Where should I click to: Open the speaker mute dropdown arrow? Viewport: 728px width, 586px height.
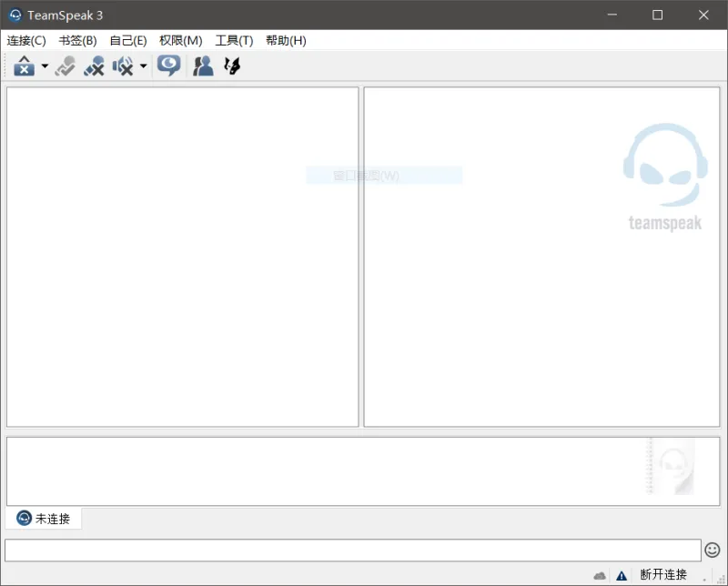tap(144, 66)
